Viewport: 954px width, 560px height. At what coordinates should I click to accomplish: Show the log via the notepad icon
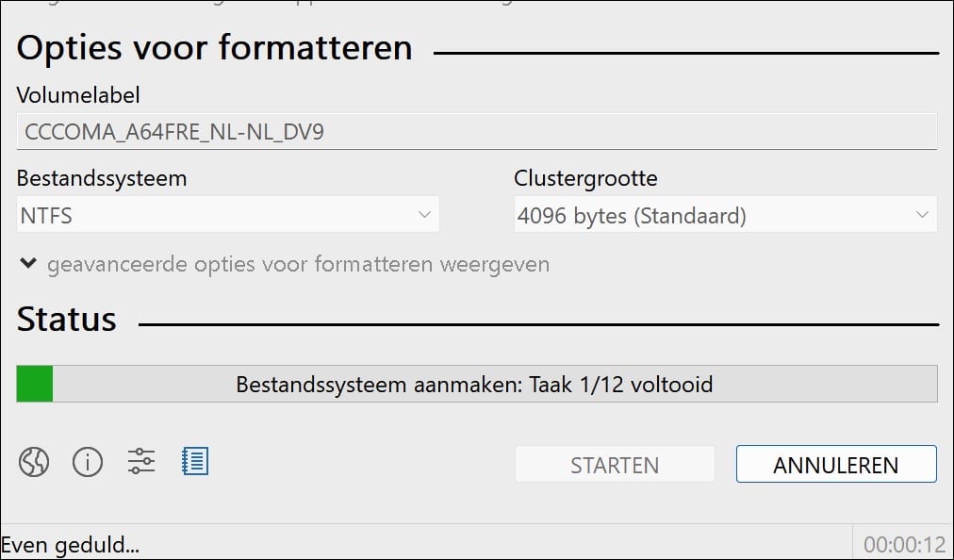tap(195, 462)
